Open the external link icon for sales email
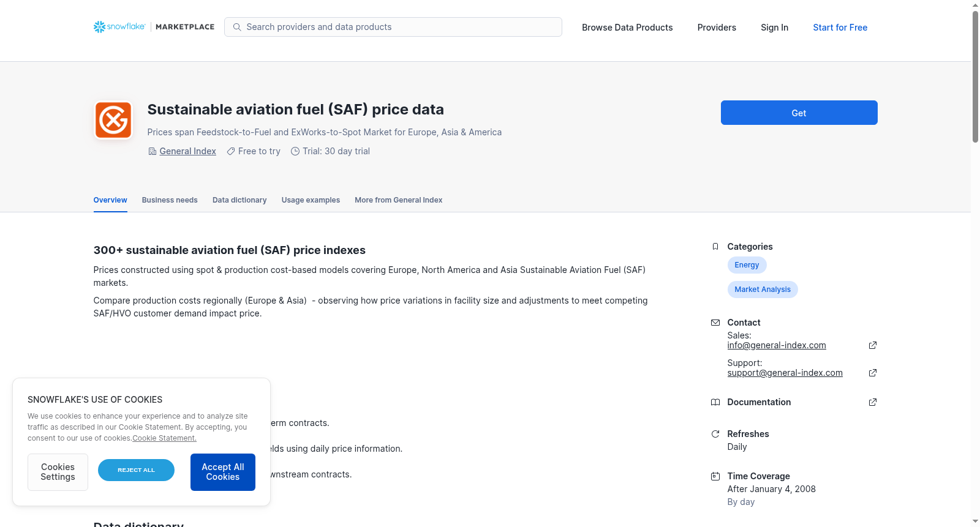The height and width of the screenshot is (527, 980). 873,345
